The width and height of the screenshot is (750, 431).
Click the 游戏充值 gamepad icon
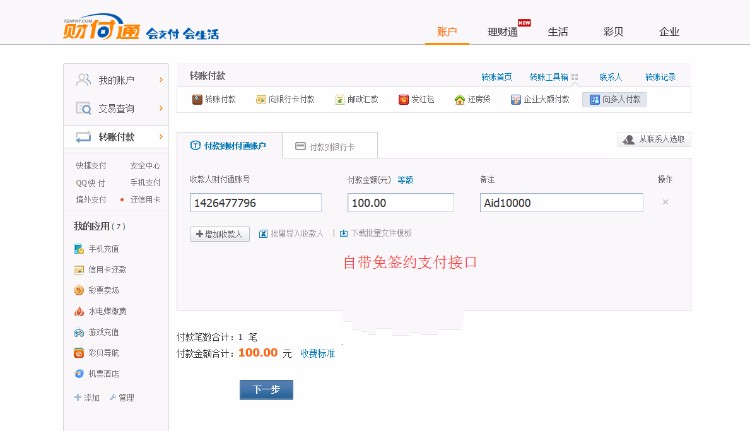[x=79, y=332]
